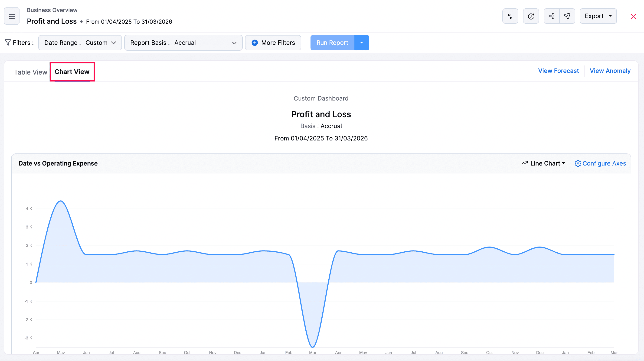Screen dimensions: 644x361
Task: Open report customization settings sliders icon
Action: click(x=510, y=16)
